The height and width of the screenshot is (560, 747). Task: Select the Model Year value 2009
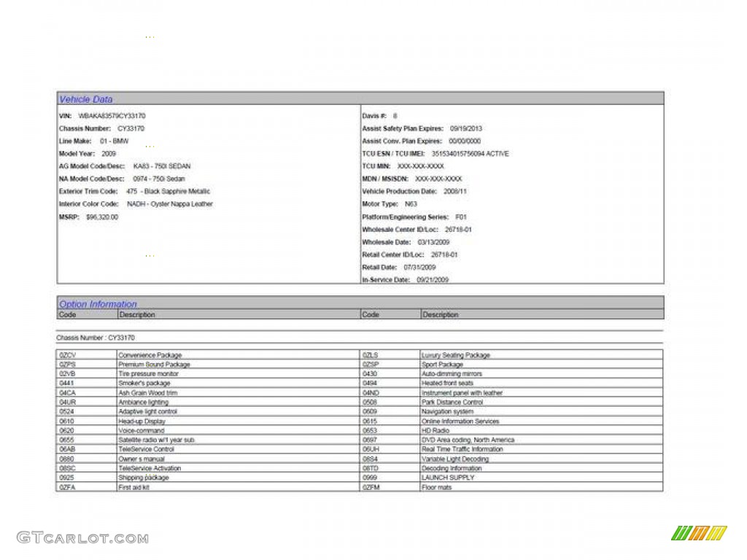coord(109,153)
